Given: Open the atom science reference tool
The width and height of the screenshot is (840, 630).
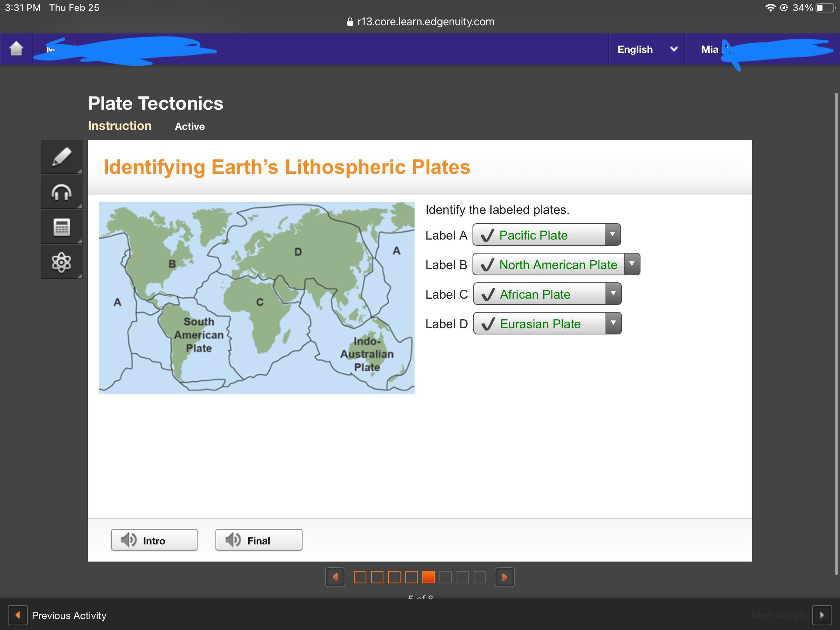Looking at the screenshot, I should 62,262.
